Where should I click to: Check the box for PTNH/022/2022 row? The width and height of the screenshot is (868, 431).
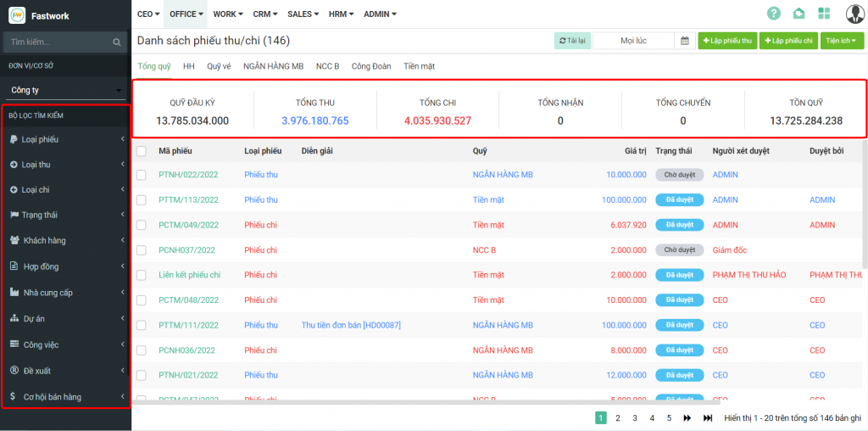pyautogui.click(x=142, y=175)
